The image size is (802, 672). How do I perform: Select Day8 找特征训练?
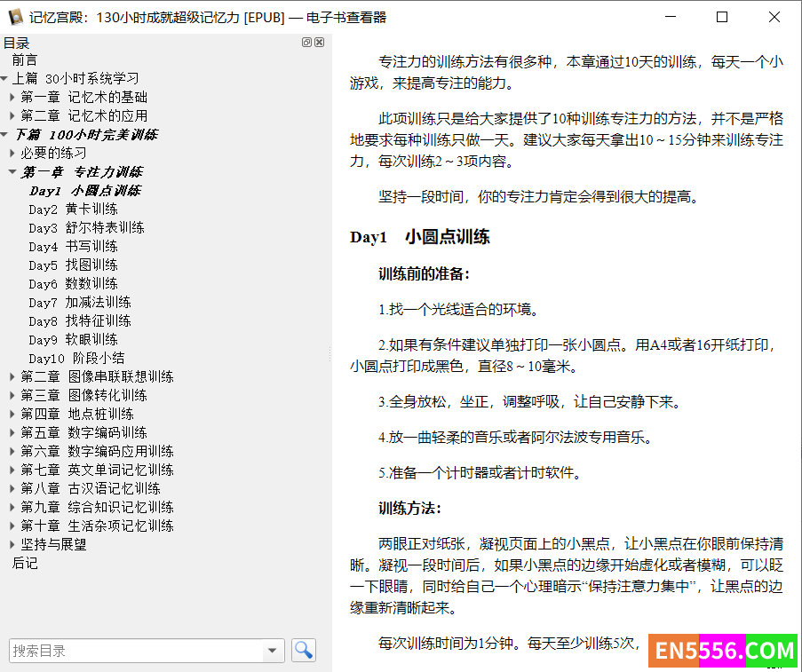point(80,321)
